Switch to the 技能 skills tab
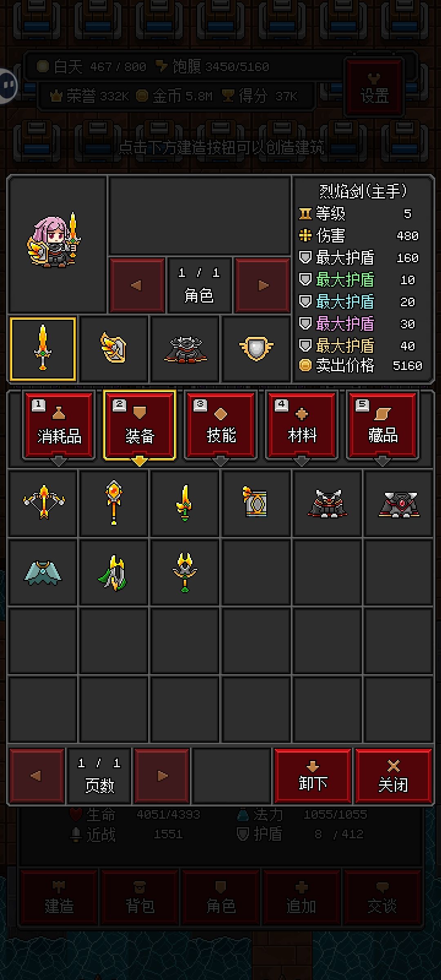 point(221,425)
